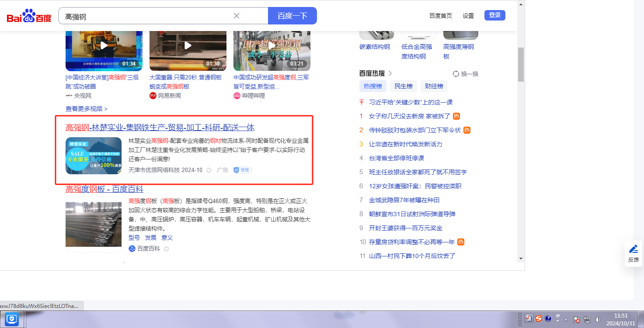The height and width of the screenshot is (328, 644).
Task: Click inside the 高强钢 search input
Action: coord(144,16)
